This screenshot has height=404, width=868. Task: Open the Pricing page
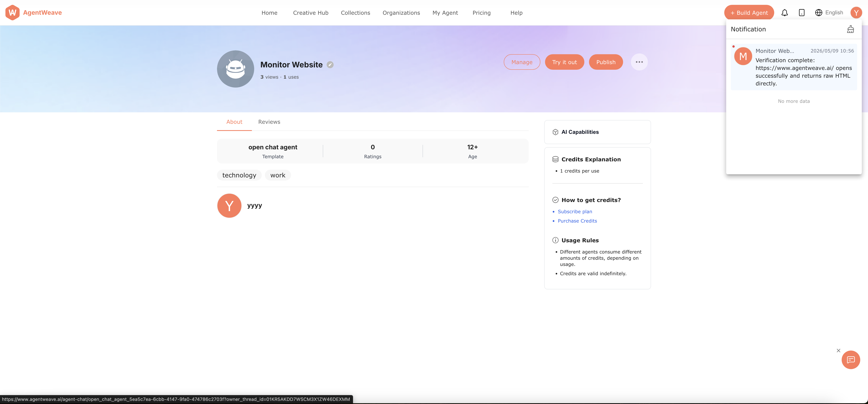481,13
